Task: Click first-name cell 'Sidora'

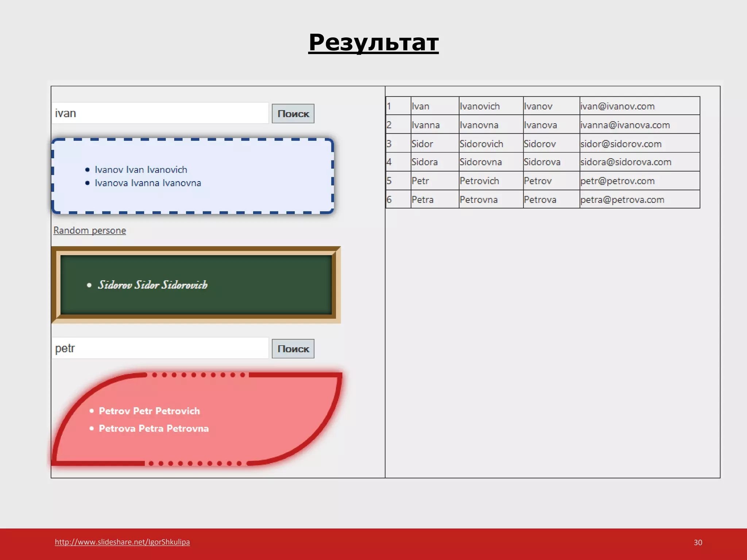Action: (435, 162)
